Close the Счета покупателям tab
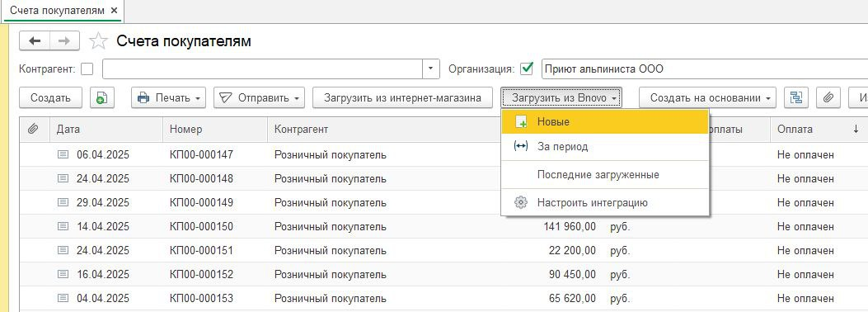 click(x=114, y=11)
